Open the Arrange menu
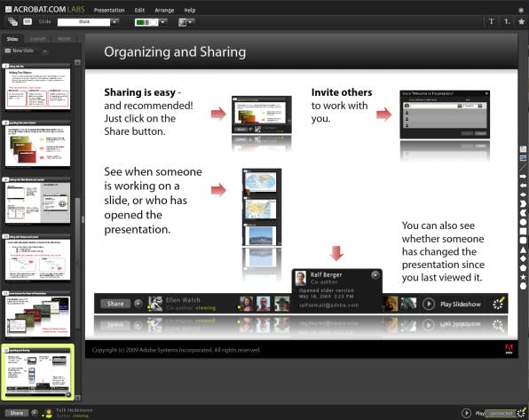The height and width of the screenshot is (420, 529). (164, 10)
